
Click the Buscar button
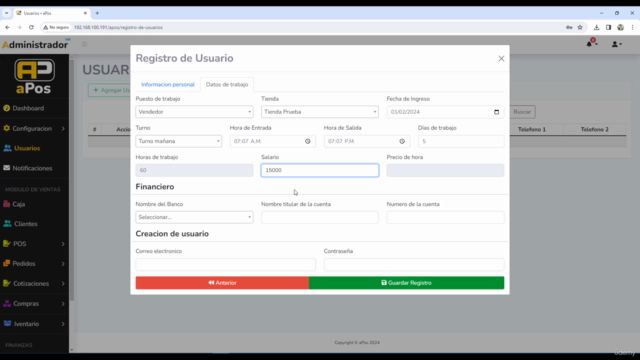click(x=522, y=112)
